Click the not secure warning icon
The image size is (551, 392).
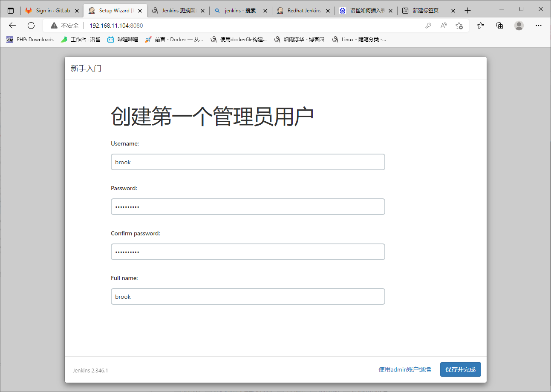tap(54, 26)
